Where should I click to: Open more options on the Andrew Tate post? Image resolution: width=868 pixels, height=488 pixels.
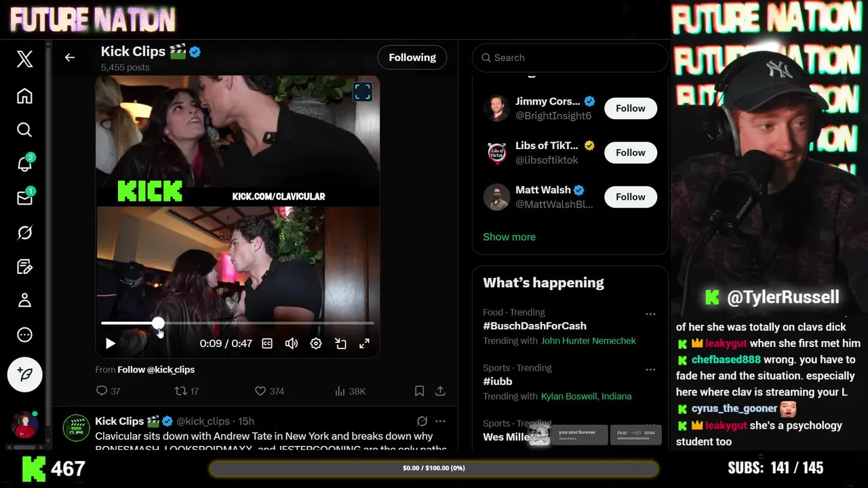coord(441,421)
